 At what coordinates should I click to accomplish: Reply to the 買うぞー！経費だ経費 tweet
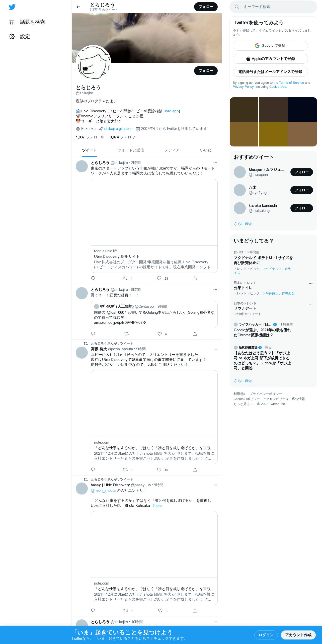click(x=93, y=334)
